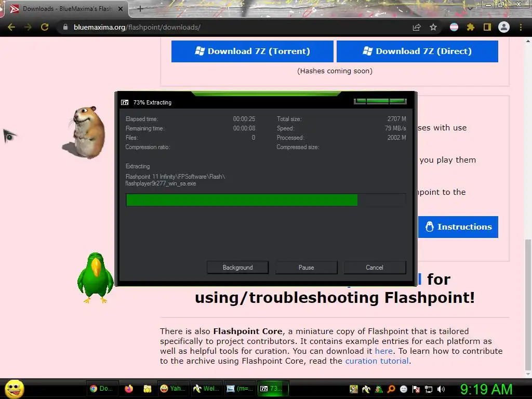
Task: Go back in browser history
Action: click(x=11, y=27)
